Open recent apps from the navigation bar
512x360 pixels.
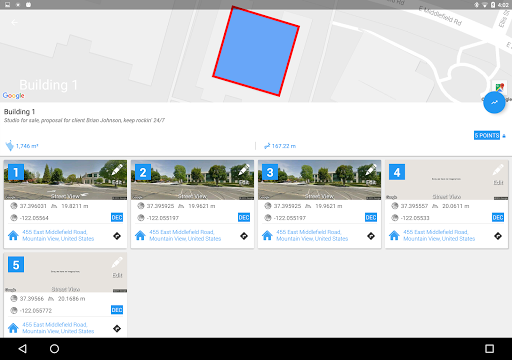click(489, 349)
